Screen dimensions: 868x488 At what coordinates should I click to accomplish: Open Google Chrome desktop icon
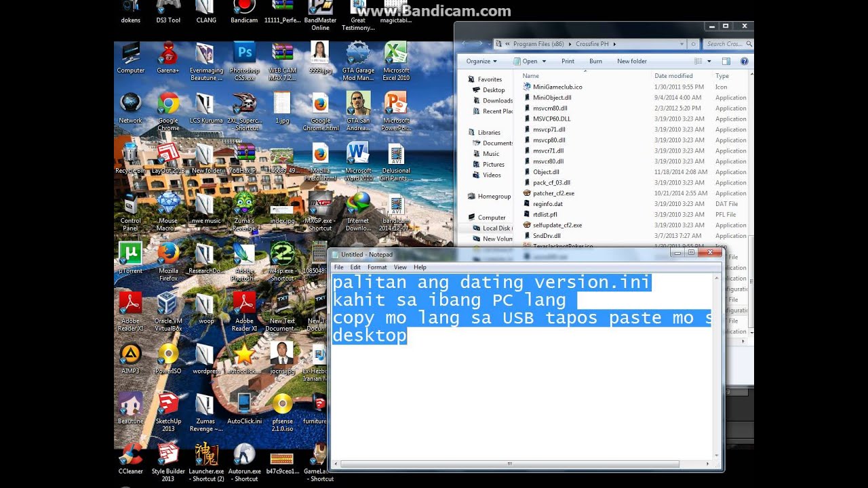point(168,112)
